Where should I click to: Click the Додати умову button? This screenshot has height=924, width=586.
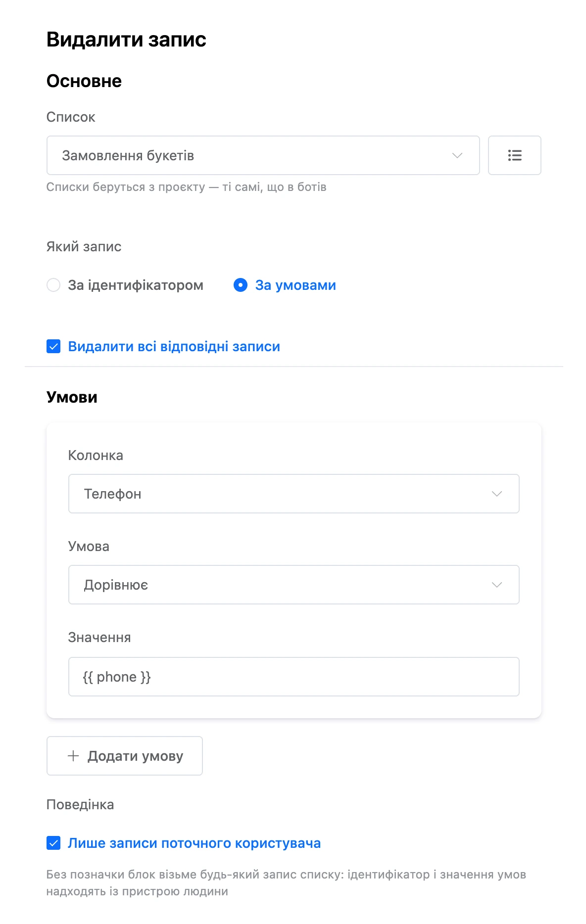coord(125,756)
